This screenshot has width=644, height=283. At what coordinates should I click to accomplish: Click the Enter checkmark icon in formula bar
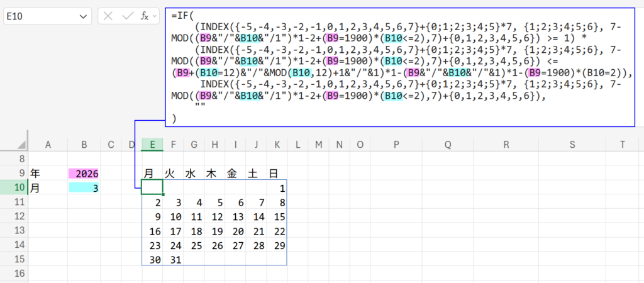point(128,16)
